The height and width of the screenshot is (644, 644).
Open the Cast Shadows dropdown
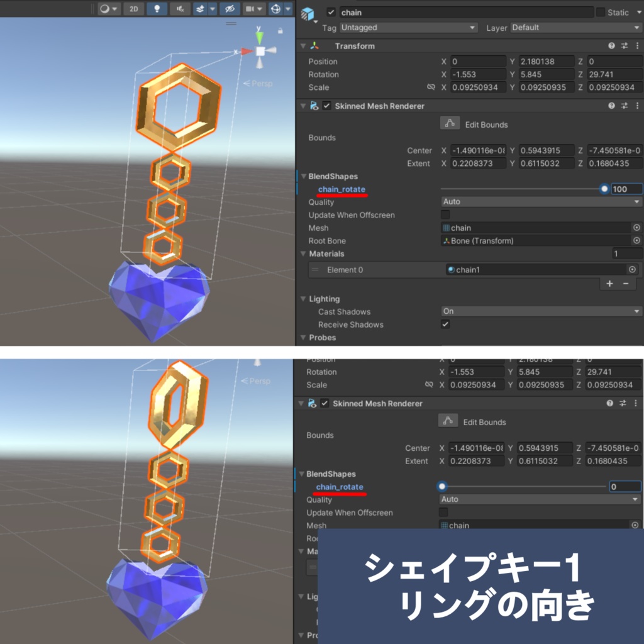tap(541, 311)
